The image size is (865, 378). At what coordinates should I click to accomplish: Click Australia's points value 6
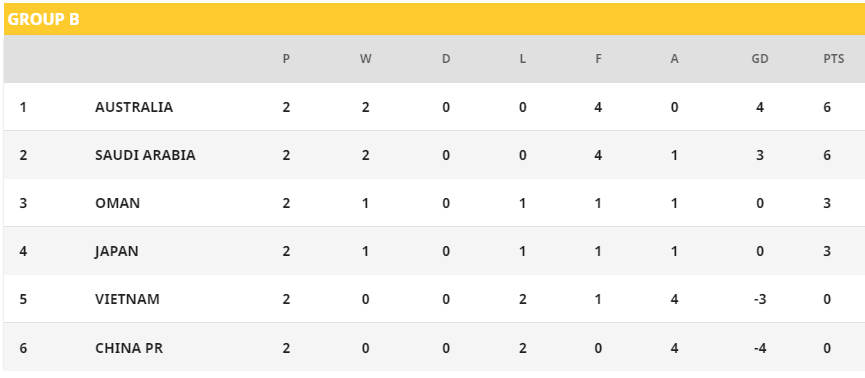[826, 107]
